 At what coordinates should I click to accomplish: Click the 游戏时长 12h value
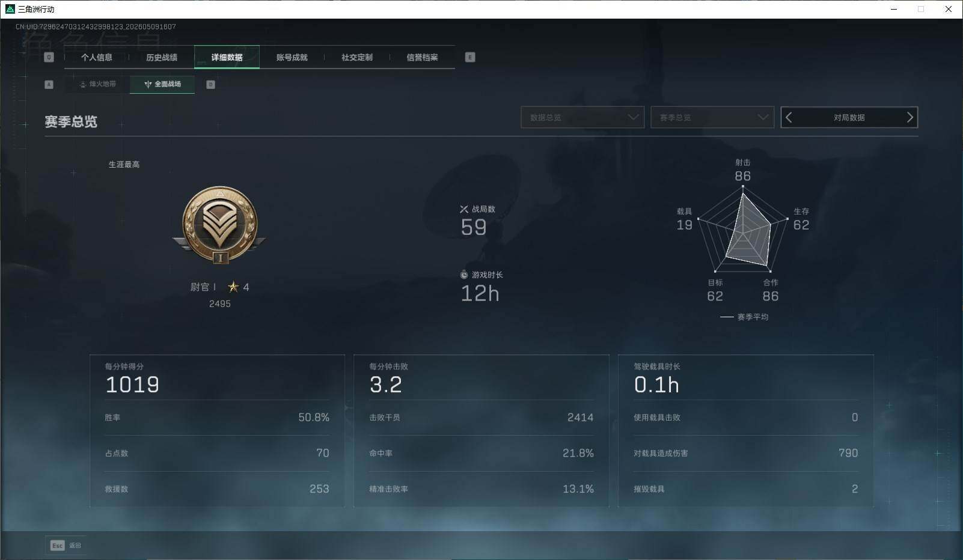(480, 294)
